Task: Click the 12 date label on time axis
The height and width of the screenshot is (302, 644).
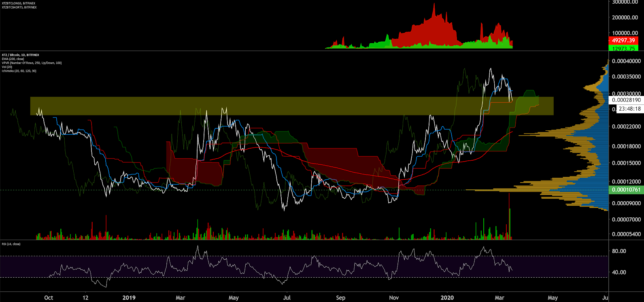Action: pyautogui.click(x=85, y=298)
